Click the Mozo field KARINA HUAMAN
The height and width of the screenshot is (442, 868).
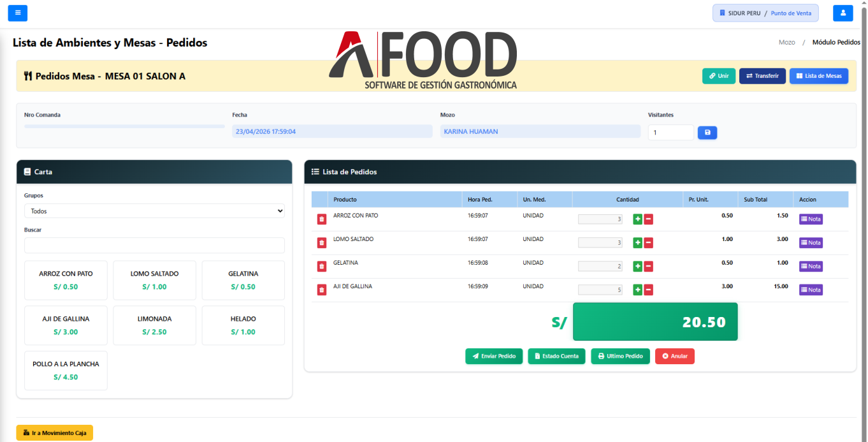pyautogui.click(x=540, y=131)
